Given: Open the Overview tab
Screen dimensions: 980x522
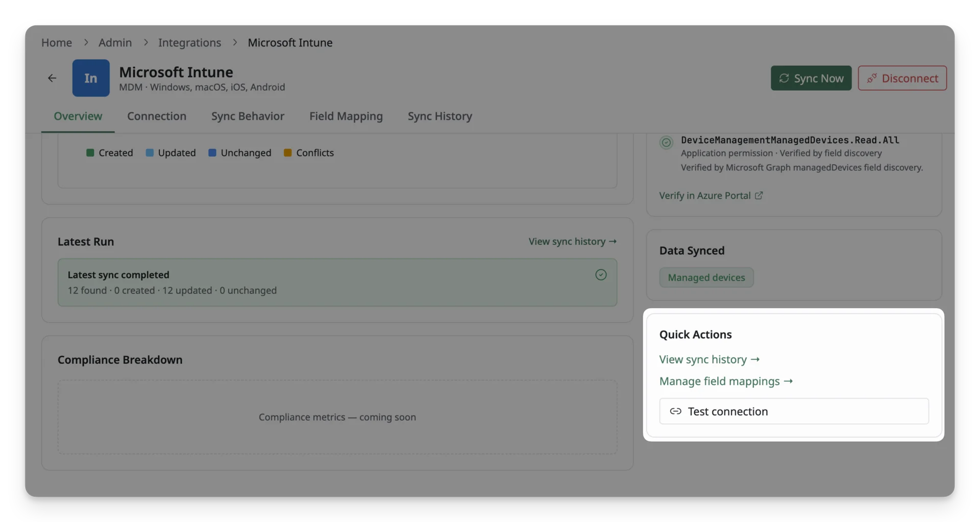Looking at the screenshot, I should click(78, 116).
